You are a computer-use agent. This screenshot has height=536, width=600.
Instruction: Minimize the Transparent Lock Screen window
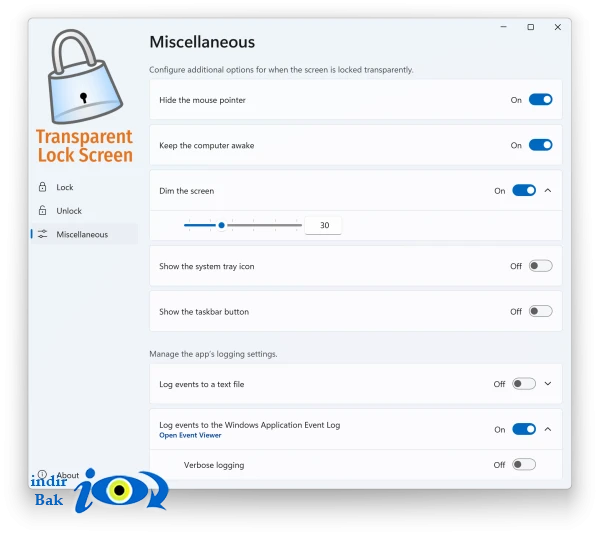pyautogui.click(x=503, y=27)
